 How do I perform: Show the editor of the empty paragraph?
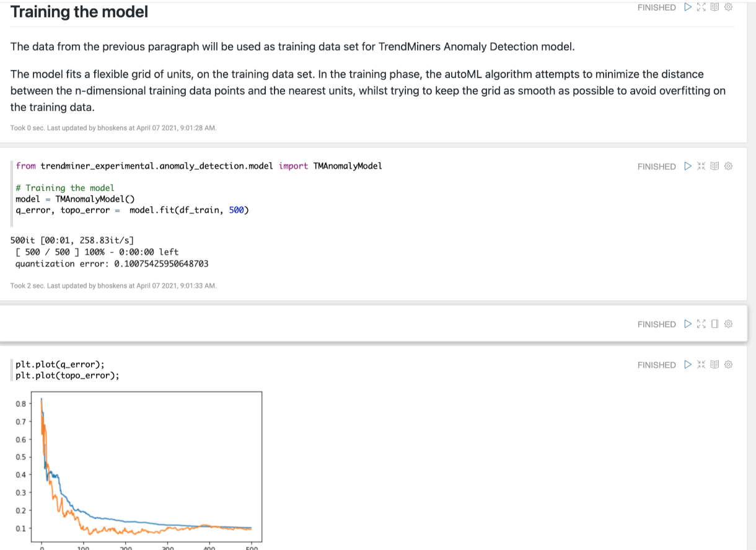[701, 324]
